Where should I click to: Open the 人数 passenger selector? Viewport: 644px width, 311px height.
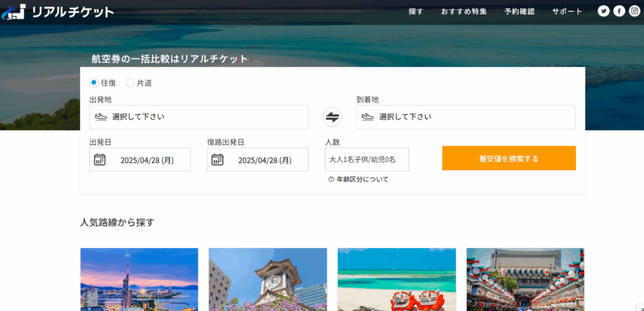(x=367, y=160)
